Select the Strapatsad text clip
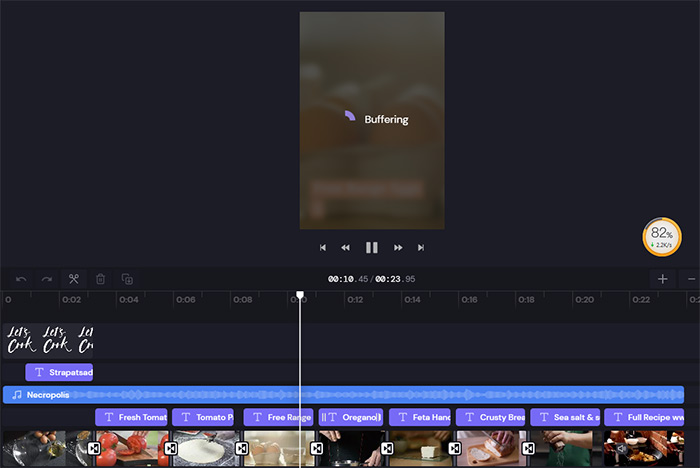The height and width of the screenshot is (468, 700). 59,372
